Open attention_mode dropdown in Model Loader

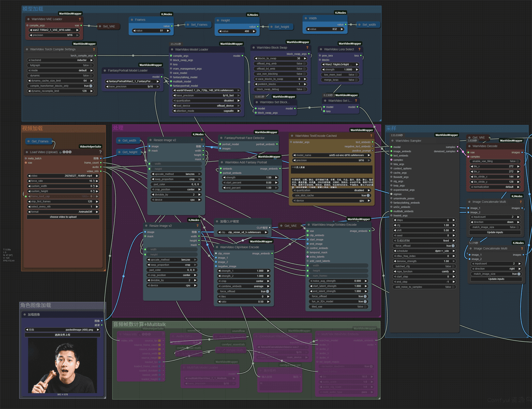point(207,111)
